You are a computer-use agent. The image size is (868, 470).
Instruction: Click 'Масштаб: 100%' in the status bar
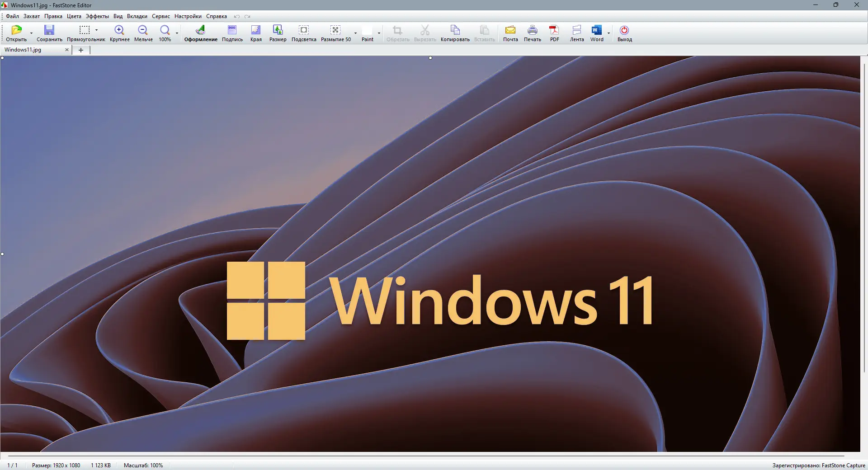click(x=143, y=465)
